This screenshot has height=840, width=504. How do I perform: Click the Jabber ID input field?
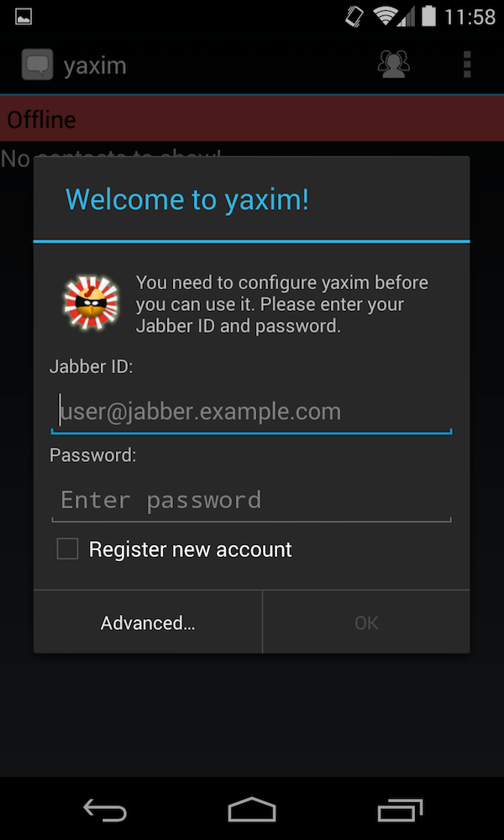tap(252, 412)
